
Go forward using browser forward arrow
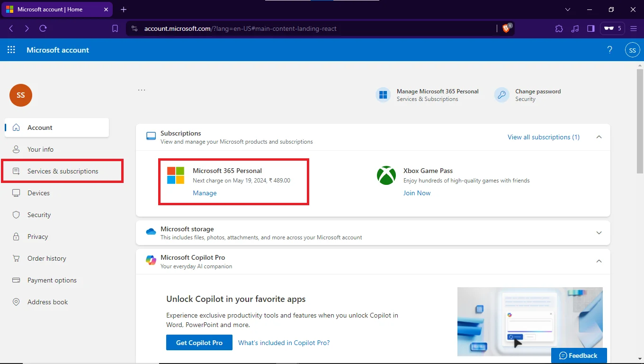click(27, 28)
